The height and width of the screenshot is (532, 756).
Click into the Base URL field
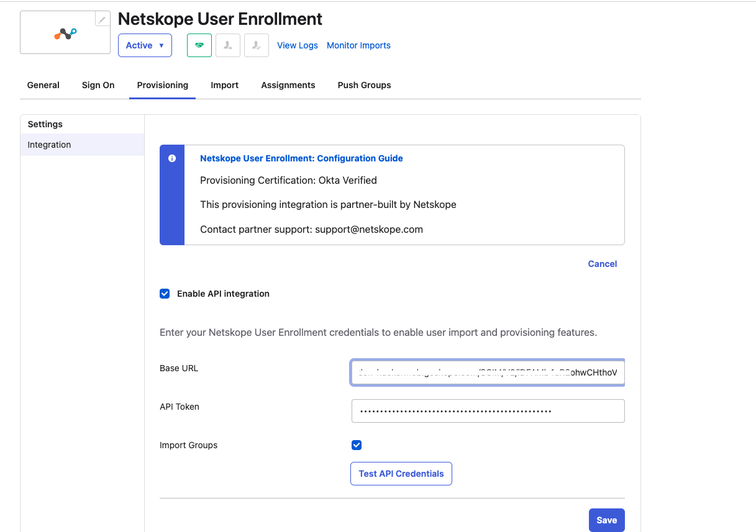(x=488, y=372)
